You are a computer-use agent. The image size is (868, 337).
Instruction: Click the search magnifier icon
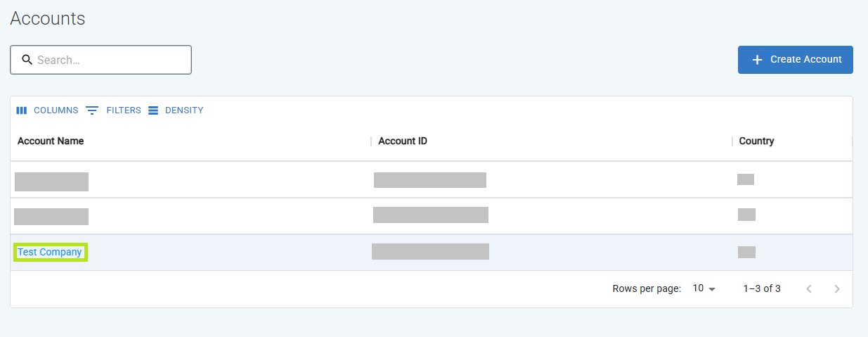click(x=27, y=60)
